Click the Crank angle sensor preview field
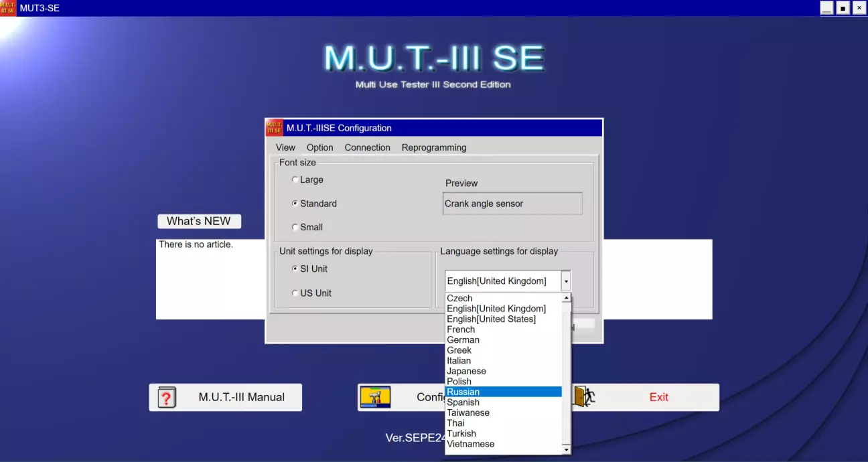The image size is (868, 462). 512,204
